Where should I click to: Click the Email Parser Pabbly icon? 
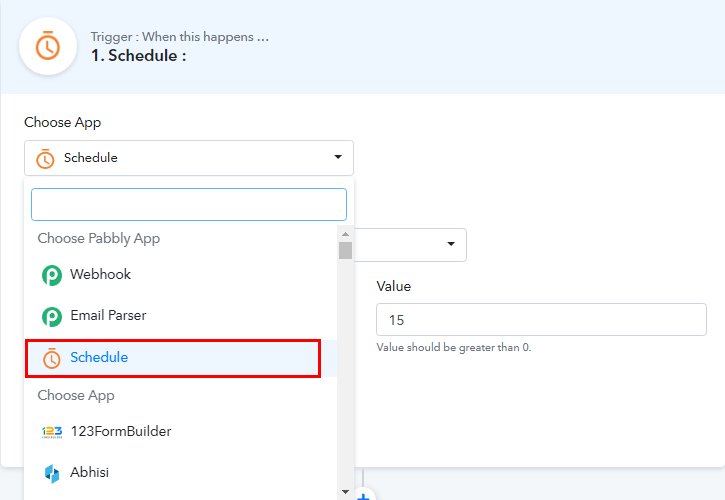(52, 316)
